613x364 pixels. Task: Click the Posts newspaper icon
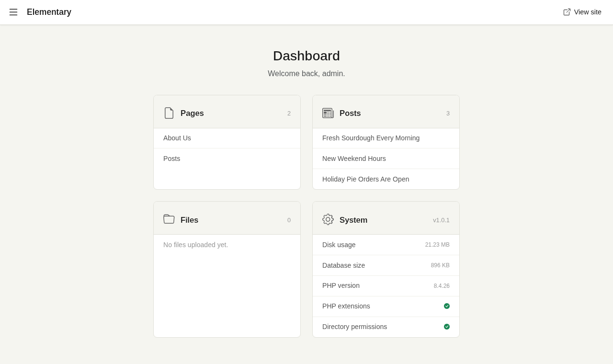[x=328, y=113]
